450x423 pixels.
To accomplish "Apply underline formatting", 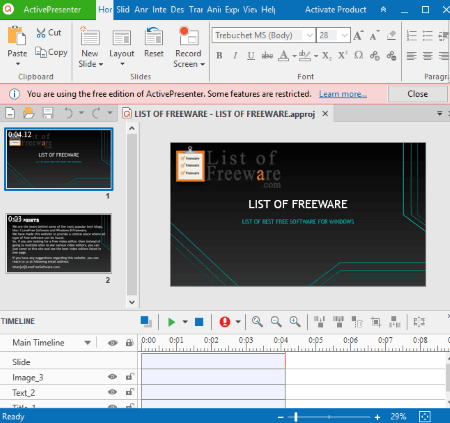I will coord(251,55).
